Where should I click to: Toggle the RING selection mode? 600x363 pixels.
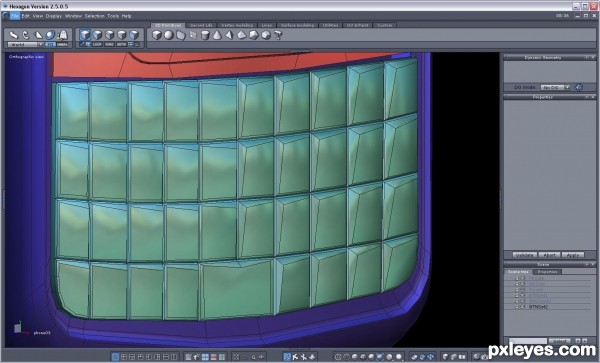pos(109,44)
